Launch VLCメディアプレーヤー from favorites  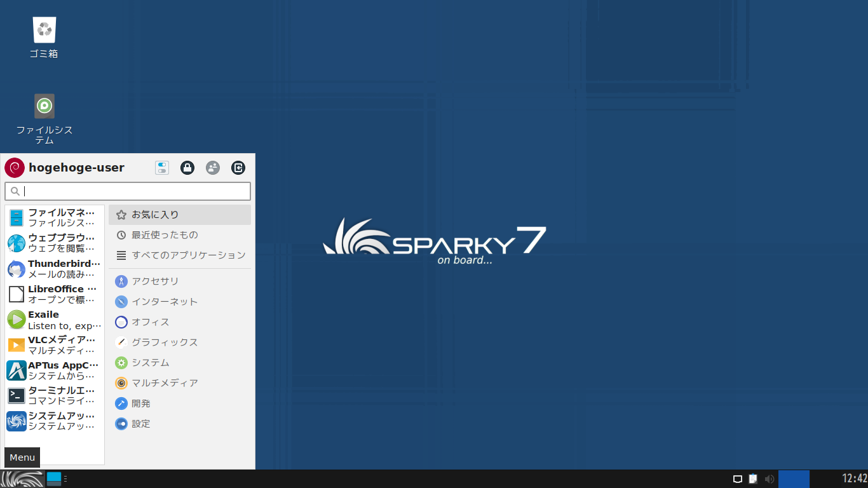point(55,345)
